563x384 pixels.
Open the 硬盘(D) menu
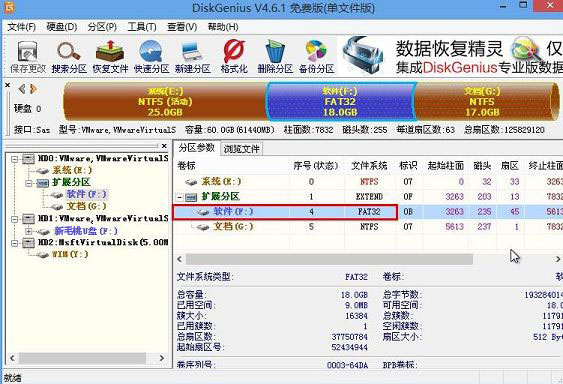pyautogui.click(x=61, y=27)
